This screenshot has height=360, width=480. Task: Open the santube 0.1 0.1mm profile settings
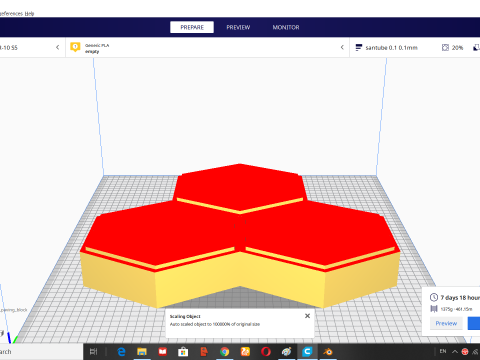[x=391, y=48]
